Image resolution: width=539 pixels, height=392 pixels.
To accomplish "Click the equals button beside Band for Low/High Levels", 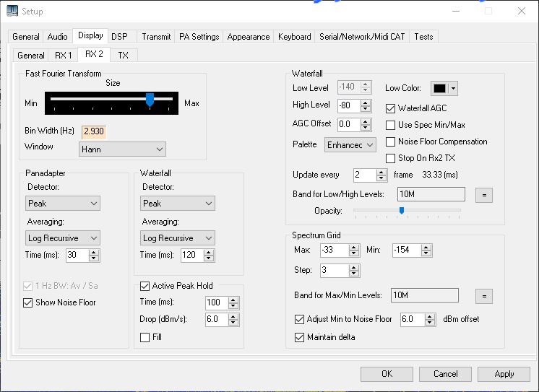I will coord(483,194).
